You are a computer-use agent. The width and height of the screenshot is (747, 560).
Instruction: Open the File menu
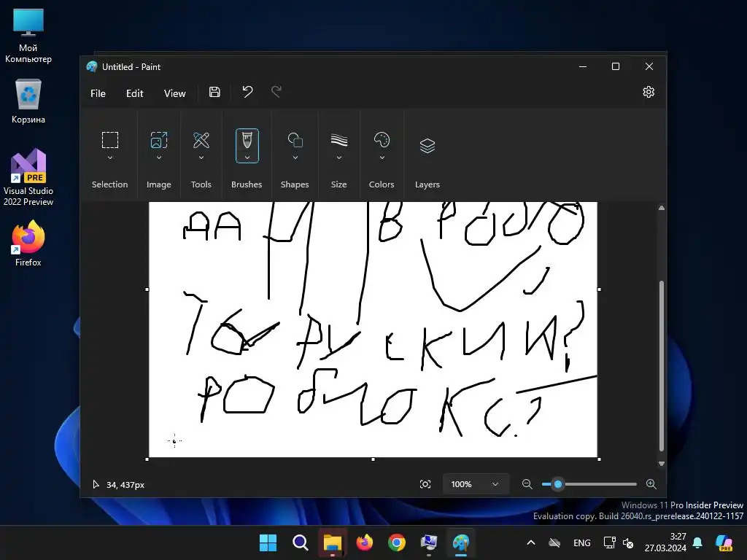(x=98, y=93)
